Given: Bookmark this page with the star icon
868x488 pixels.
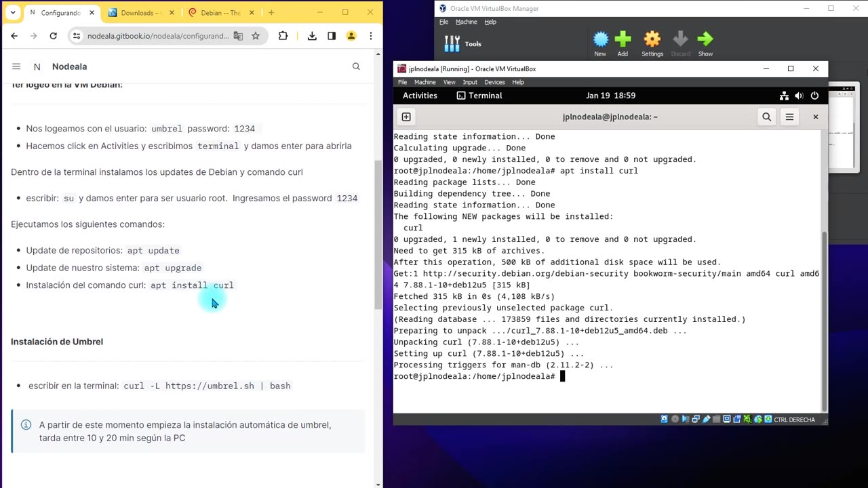Looking at the screenshot, I should point(256,36).
